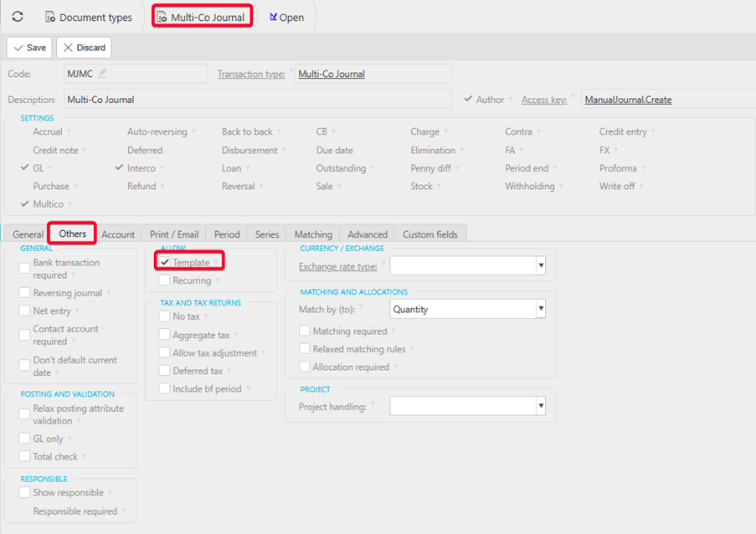Click the Multi-Co Journal breadcrumb

point(202,18)
